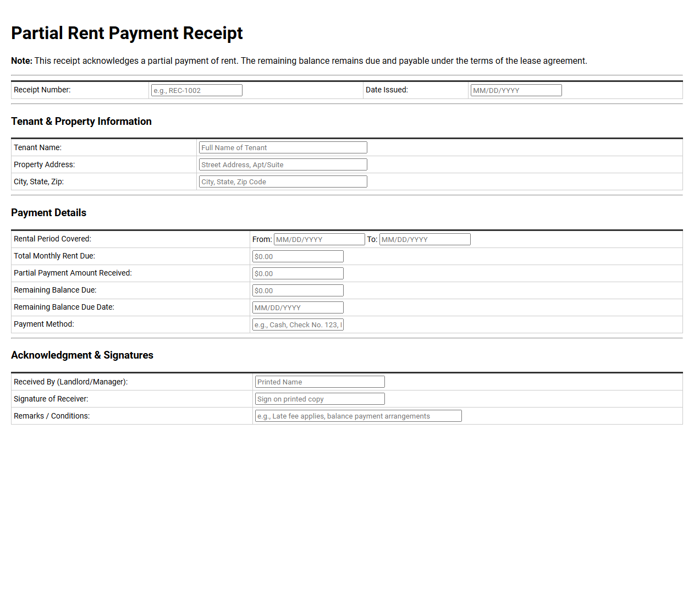
Task: Click the Payment Method: label
Action: pos(44,324)
